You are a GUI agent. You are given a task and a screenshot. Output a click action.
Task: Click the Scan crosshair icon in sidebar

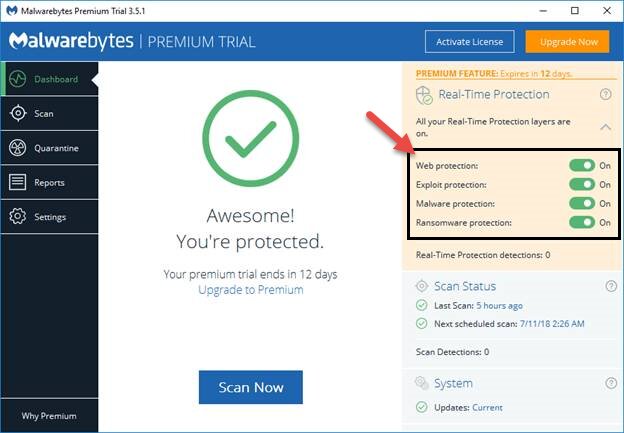(x=18, y=113)
